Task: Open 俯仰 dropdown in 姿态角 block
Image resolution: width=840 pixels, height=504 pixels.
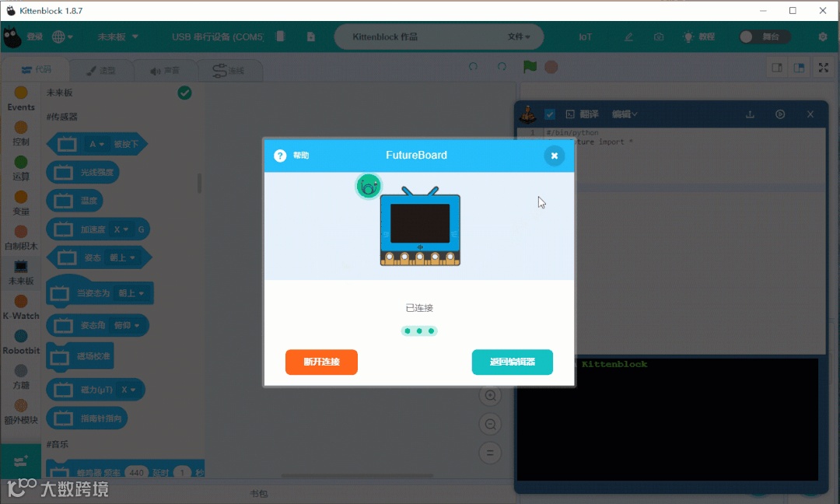Action: point(127,325)
